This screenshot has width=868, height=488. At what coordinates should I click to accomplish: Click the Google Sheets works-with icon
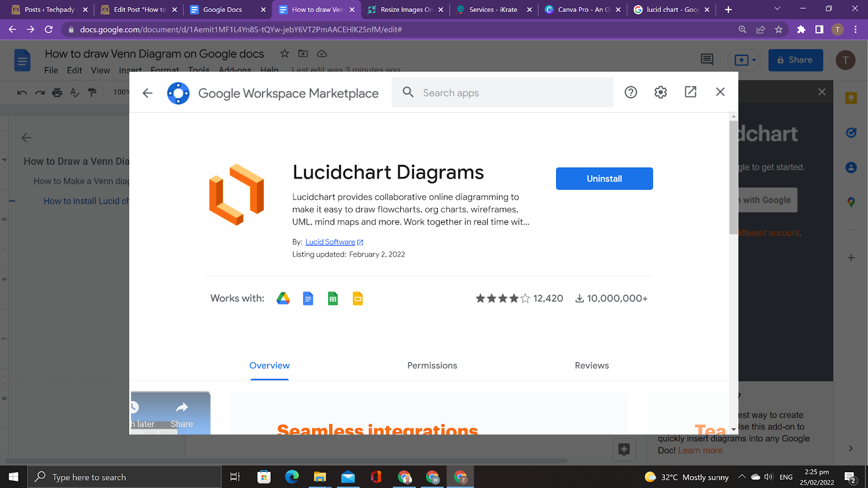click(333, 298)
